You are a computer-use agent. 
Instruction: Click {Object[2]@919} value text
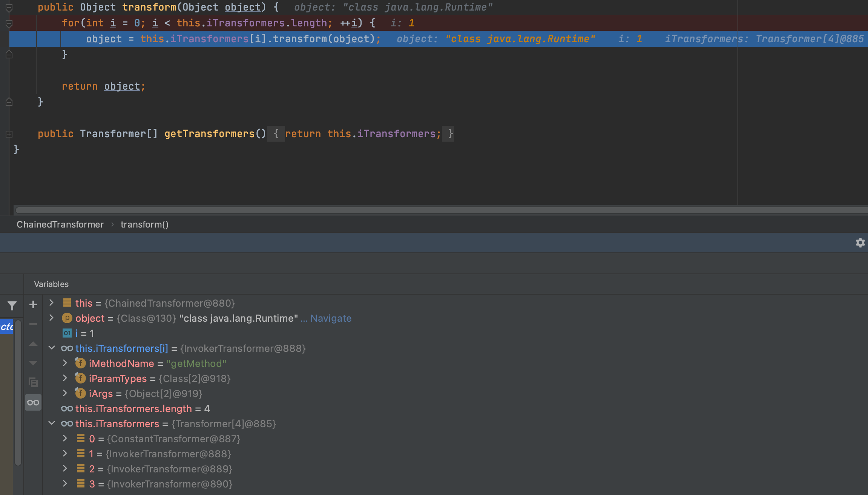tap(164, 394)
